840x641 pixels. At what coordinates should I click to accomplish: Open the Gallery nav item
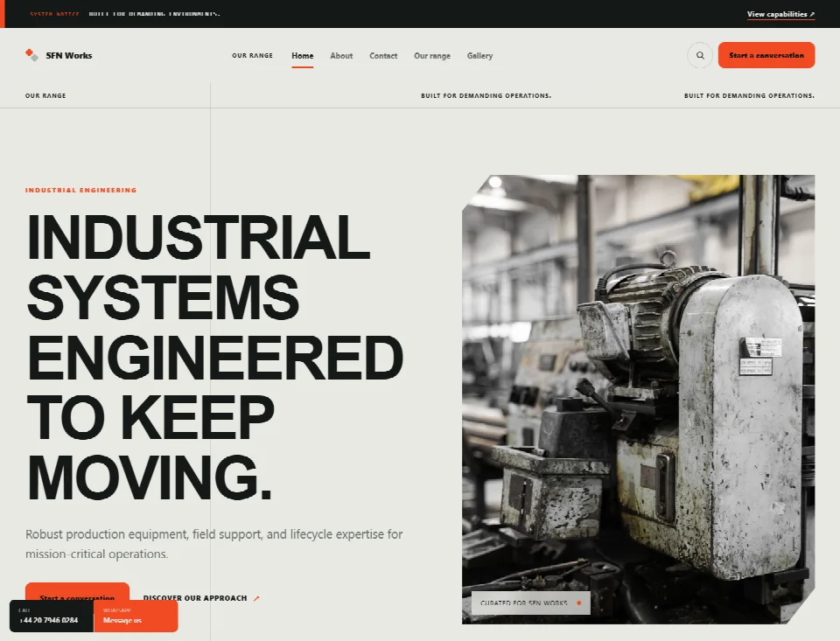pyautogui.click(x=479, y=56)
